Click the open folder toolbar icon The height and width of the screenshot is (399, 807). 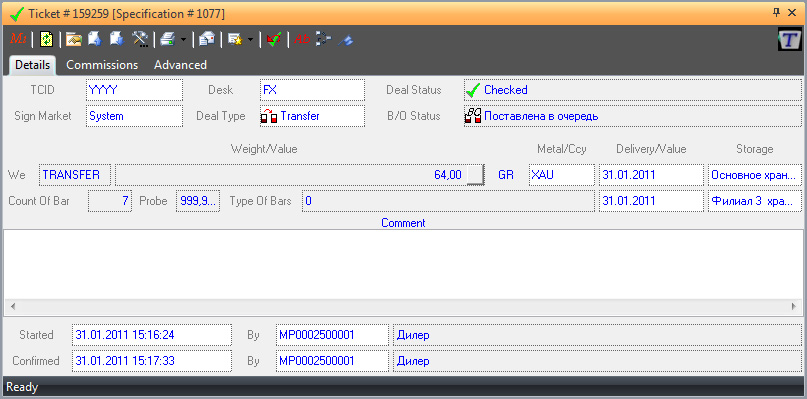[74, 39]
